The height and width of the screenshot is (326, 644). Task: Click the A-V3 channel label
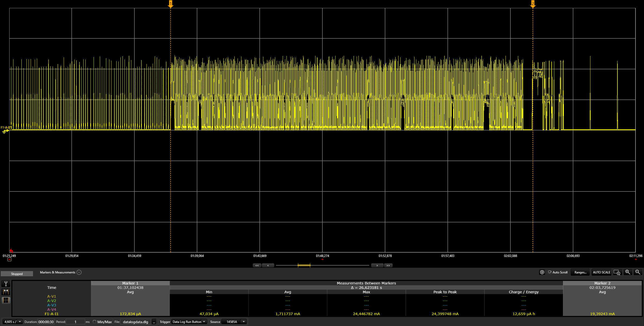52,305
